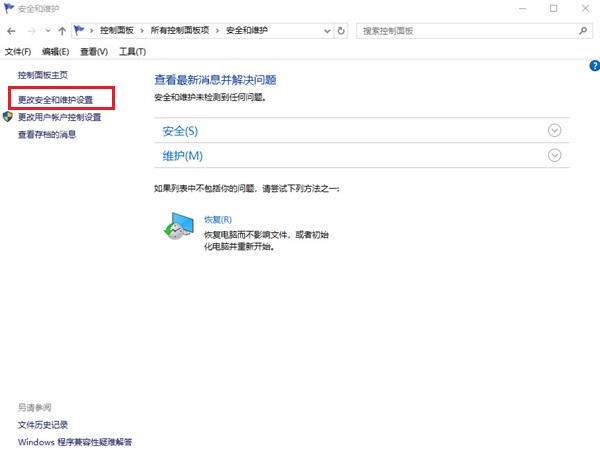Open breadcrumb arrow after 所有控制面板项
600x459 pixels.
click(x=217, y=31)
